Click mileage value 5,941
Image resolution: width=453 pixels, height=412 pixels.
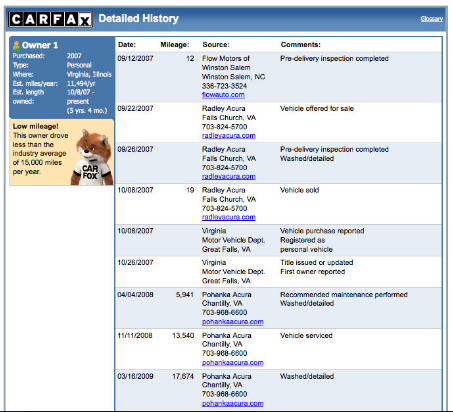pos(185,295)
